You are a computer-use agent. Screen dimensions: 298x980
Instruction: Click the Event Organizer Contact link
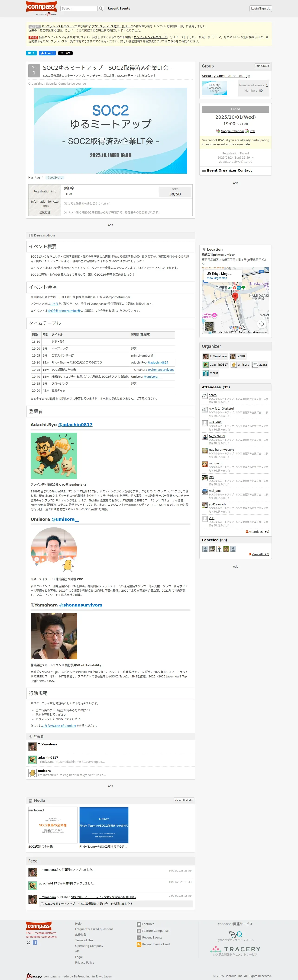229,170
